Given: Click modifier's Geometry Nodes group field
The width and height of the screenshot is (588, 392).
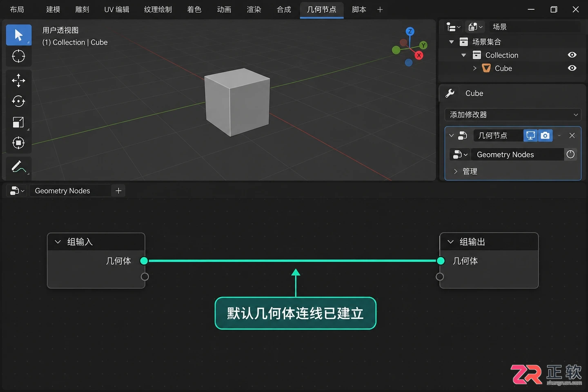Looking at the screenshot, I should (517, 154).
